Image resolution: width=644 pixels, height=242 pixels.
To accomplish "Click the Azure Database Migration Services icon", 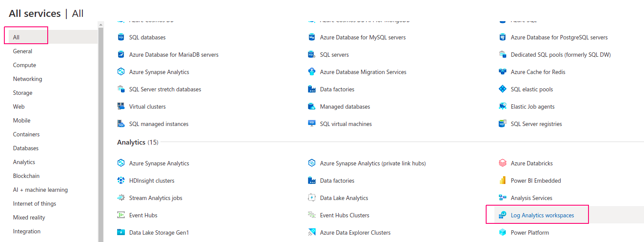I will (x=312, y=72).
